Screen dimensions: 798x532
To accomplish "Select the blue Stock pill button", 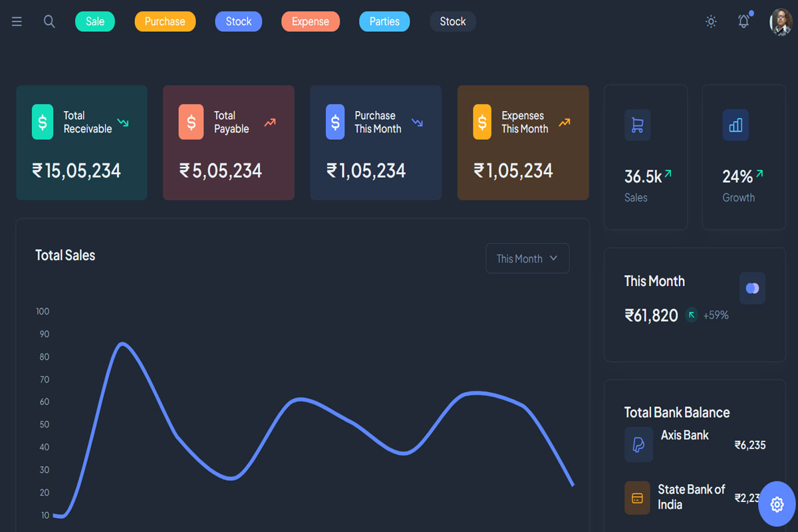I will click(x=238, y=21).
